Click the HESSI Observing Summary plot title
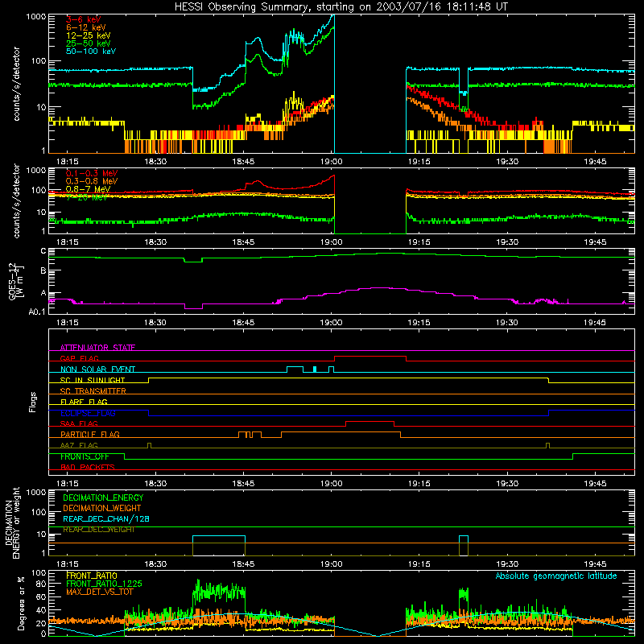The image size is (644, 644). tap(341, 6)
